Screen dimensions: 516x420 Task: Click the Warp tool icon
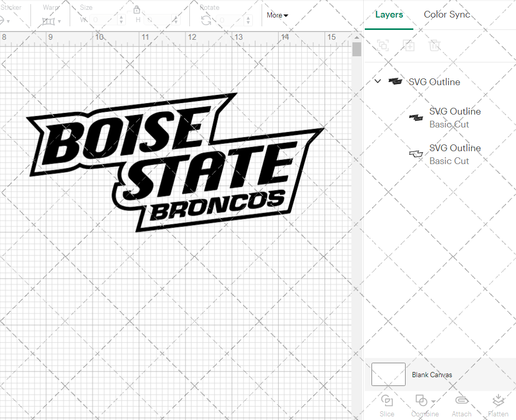point(50,21)
